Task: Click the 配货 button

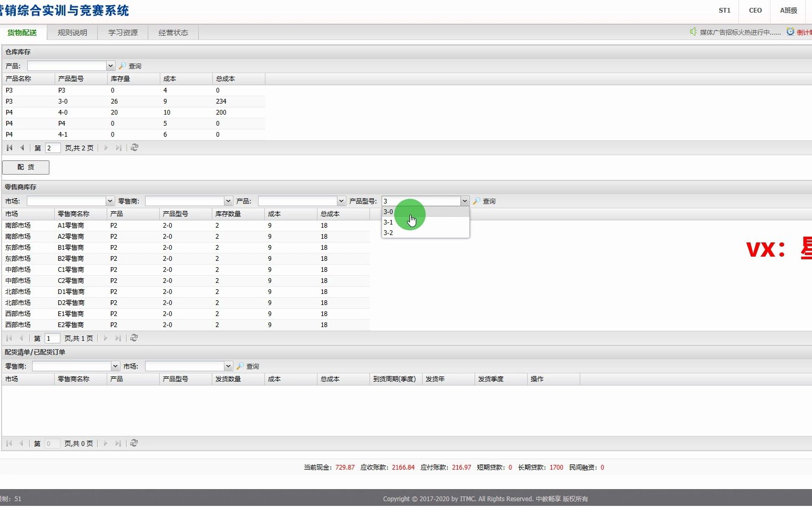Action: (x=26, y=167)
